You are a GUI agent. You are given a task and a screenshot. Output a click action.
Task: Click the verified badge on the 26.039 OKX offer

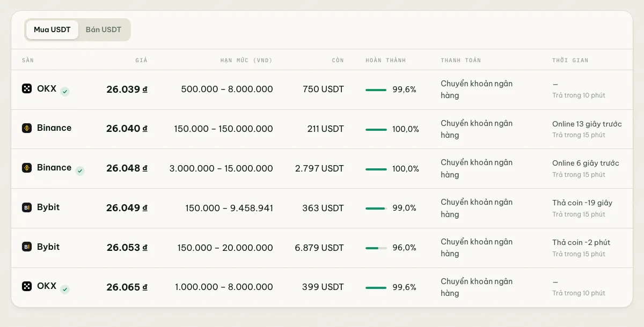click(x=65, y=92)
